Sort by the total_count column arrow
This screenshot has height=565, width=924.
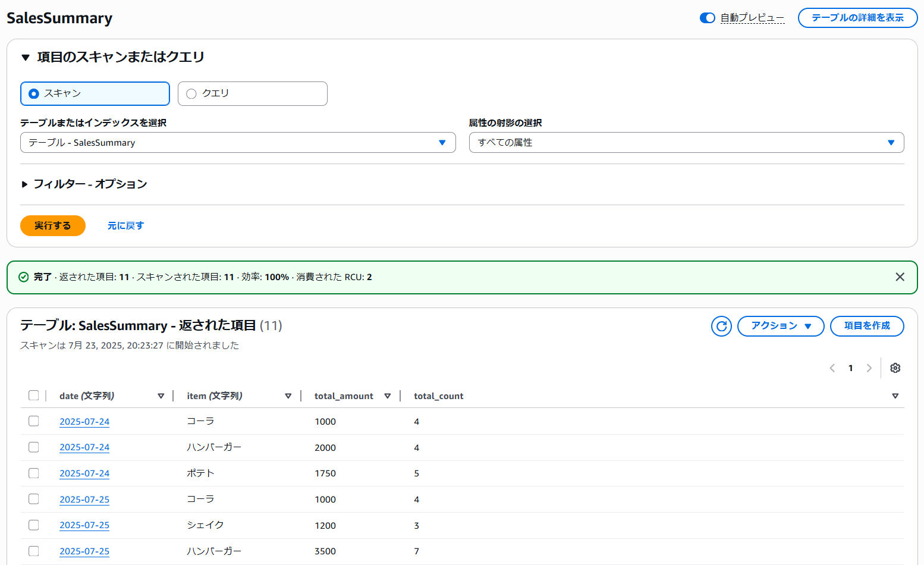(895, 396)
